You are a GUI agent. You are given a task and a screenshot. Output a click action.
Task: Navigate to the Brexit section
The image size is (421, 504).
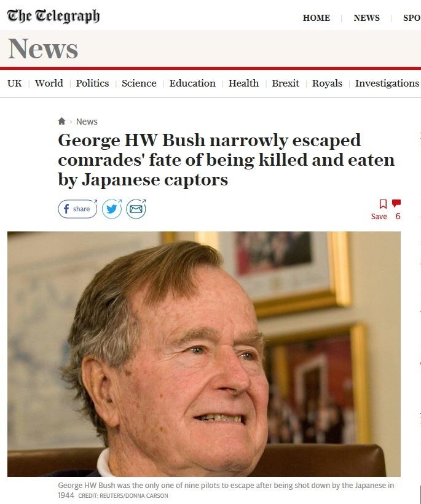286,83
